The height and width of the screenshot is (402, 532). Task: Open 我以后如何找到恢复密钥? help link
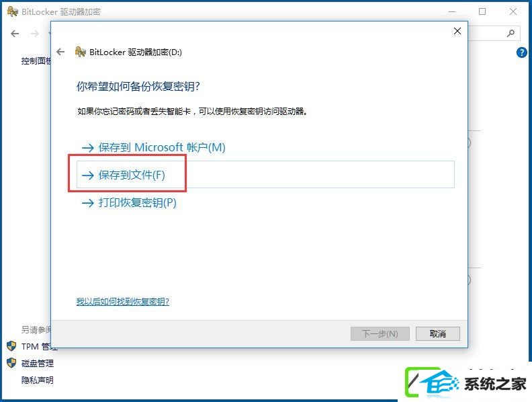tap(122, 301)
